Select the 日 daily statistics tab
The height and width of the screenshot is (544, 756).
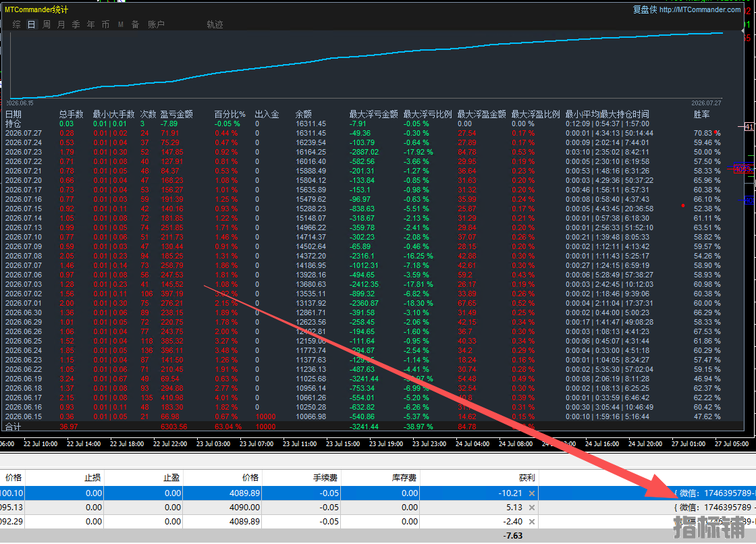(31, 24)
